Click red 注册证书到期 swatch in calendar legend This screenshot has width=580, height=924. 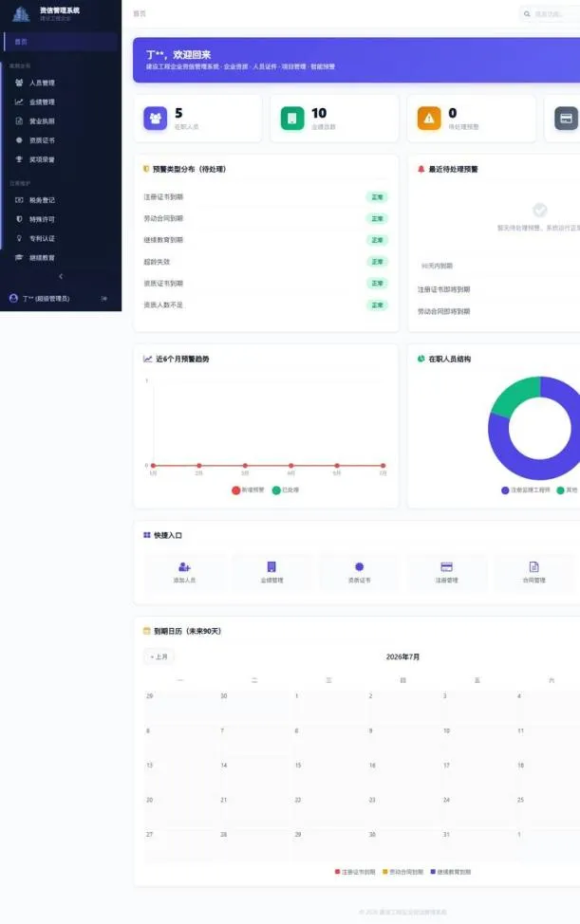pyautogui.click(x=337, y=872)
